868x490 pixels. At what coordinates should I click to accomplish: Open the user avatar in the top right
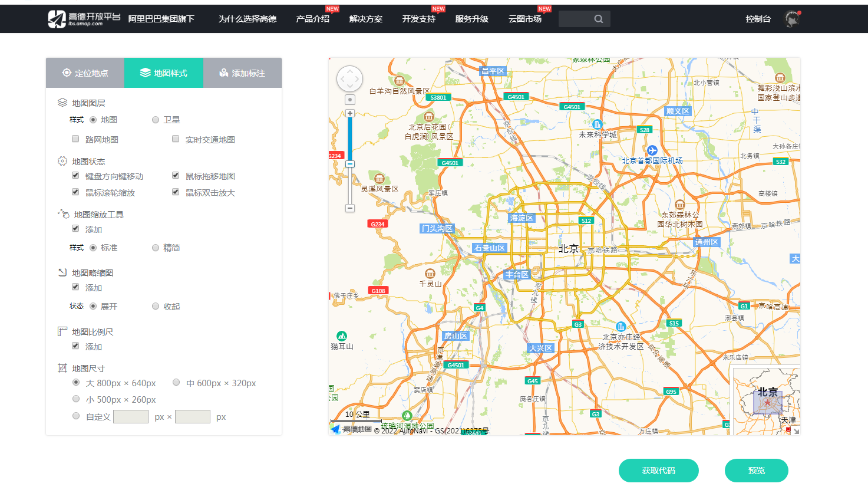coord(793,19)
